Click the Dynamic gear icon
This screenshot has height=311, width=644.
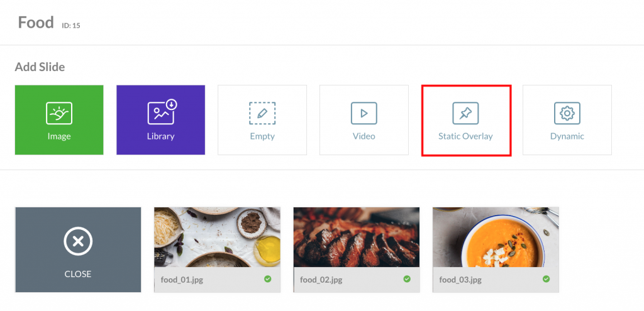pyautogui.click(x=567, y=113)
